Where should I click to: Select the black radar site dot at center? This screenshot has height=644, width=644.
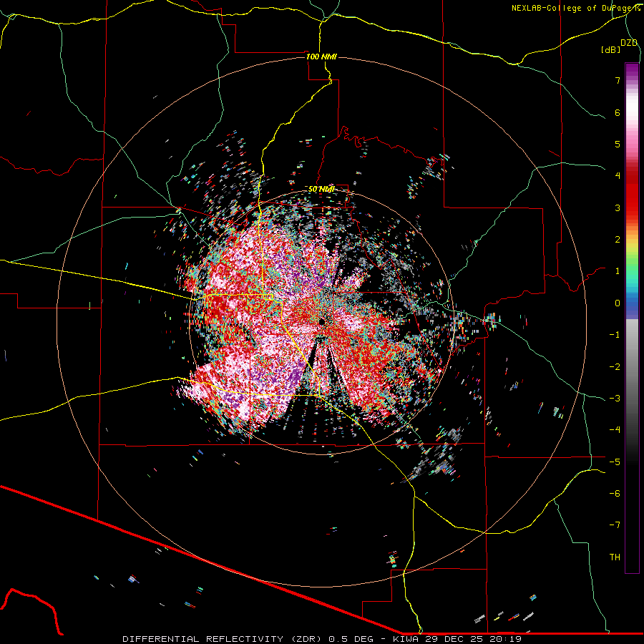click(322, 321)
